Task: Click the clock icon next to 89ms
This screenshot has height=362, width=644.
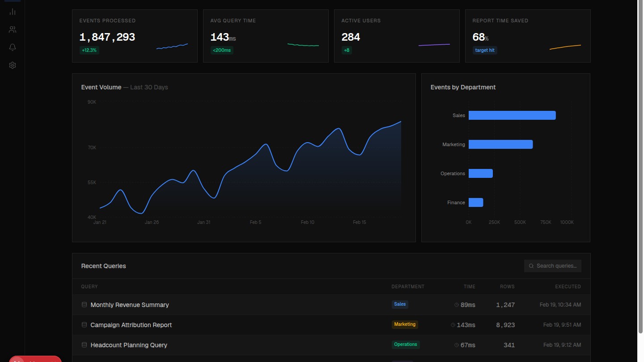Action: [456, 305]
